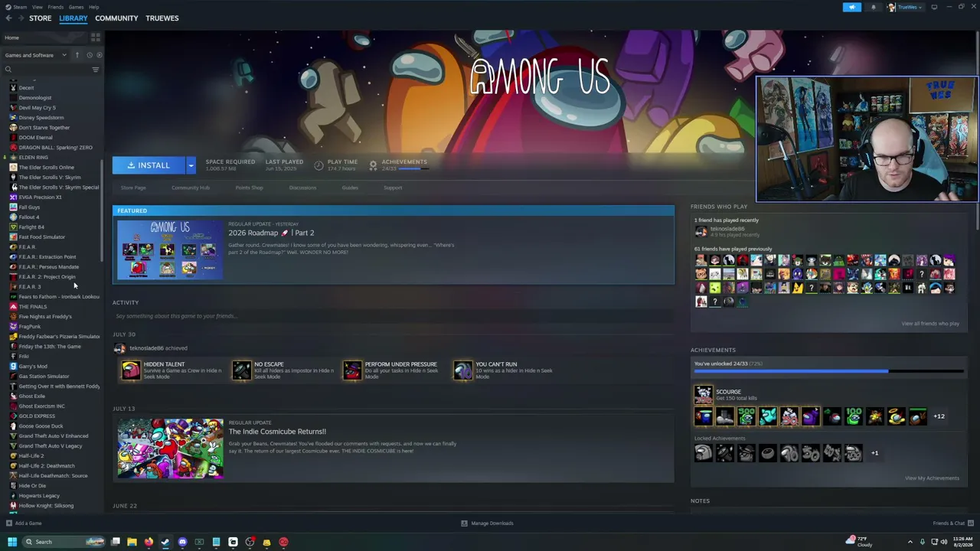
Task: View all friends who play
Action: tap(930, 324)
